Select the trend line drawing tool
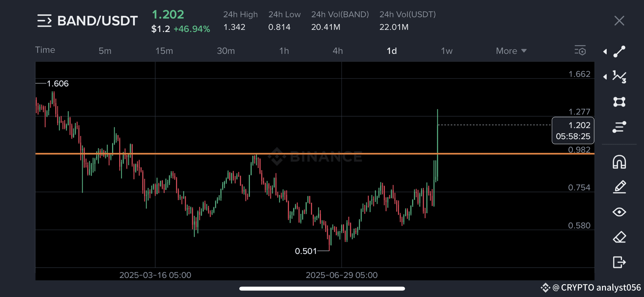Screen dimensions: 644x297 [619, 51]
